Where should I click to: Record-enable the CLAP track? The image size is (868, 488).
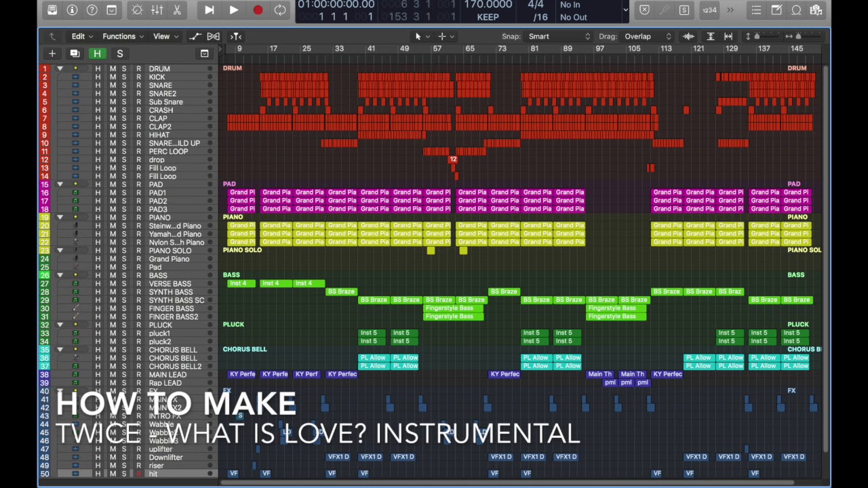[x=138, y=119]
